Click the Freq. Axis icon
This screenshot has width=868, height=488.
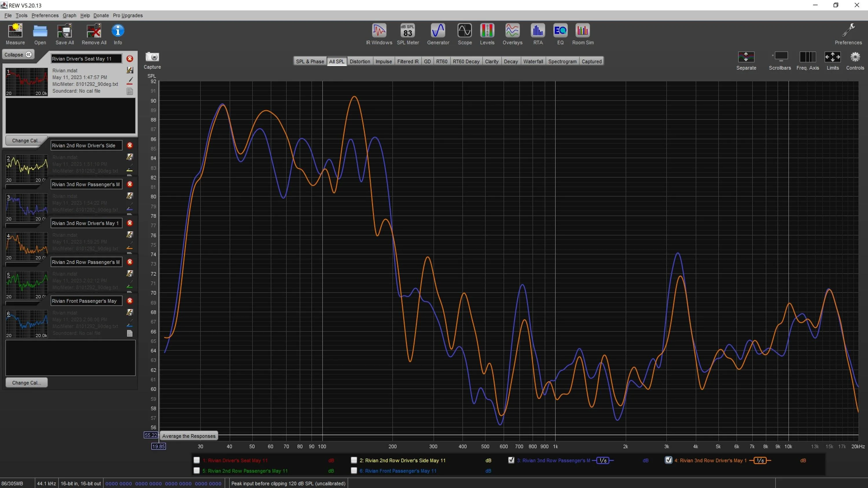click(x=808, y=57)
